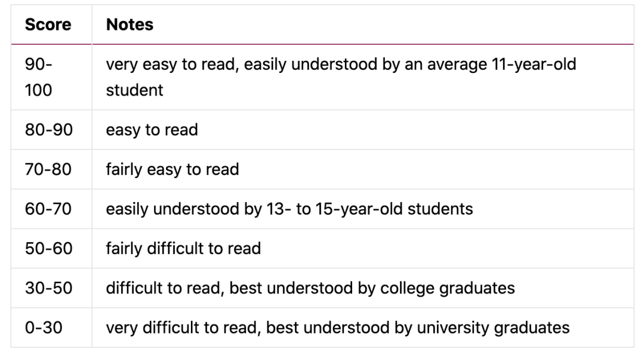Screen dimensions: 644x352
Task: Click the word "student" on the wrapped line
Action: pos(134,90)
